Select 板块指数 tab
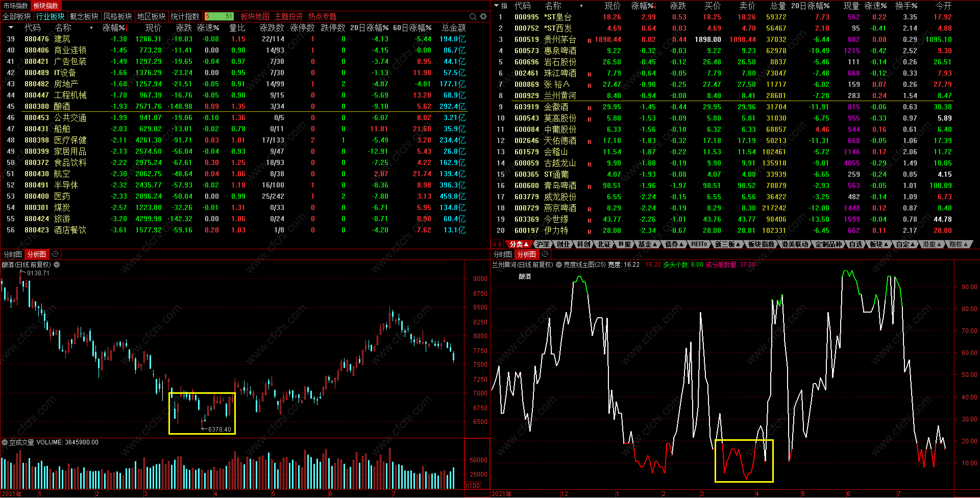Image resolution: width=980 pixels, height=498 pixels. pyautogui.click(x=46, y=6)
